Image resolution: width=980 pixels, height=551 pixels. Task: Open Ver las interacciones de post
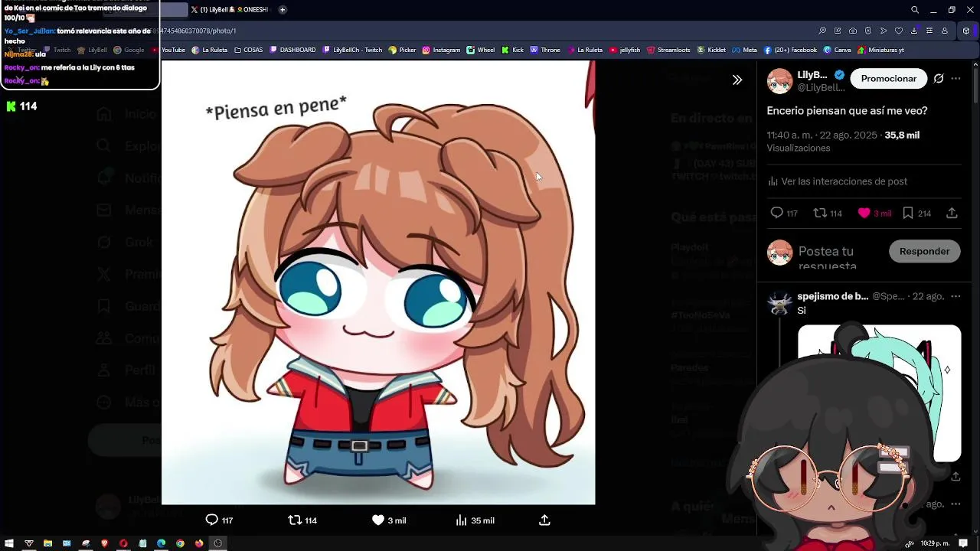coord(837,181)
